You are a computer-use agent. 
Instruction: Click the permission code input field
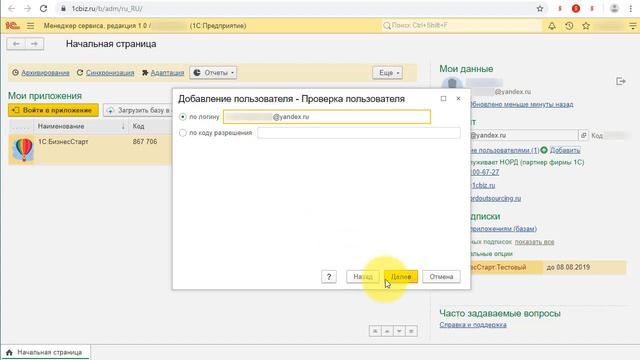click(359, 133)
